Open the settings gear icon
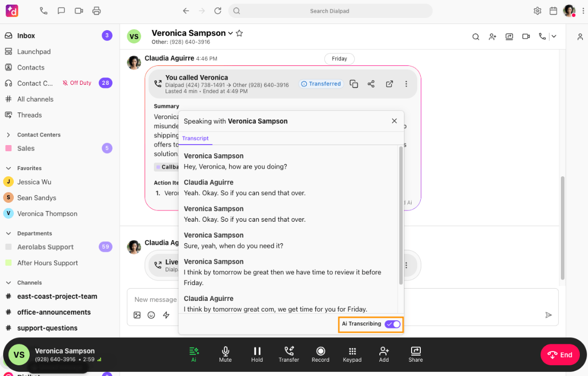 point(537,11)
